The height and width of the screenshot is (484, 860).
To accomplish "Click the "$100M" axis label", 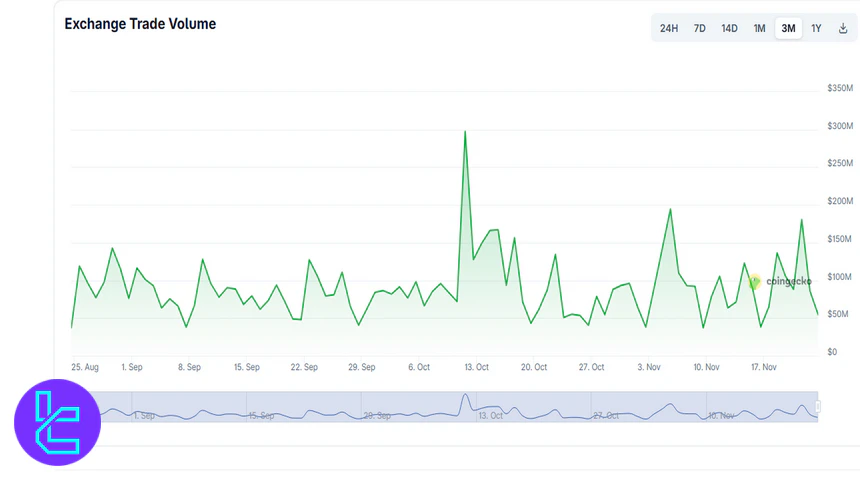I will [840, 277].
